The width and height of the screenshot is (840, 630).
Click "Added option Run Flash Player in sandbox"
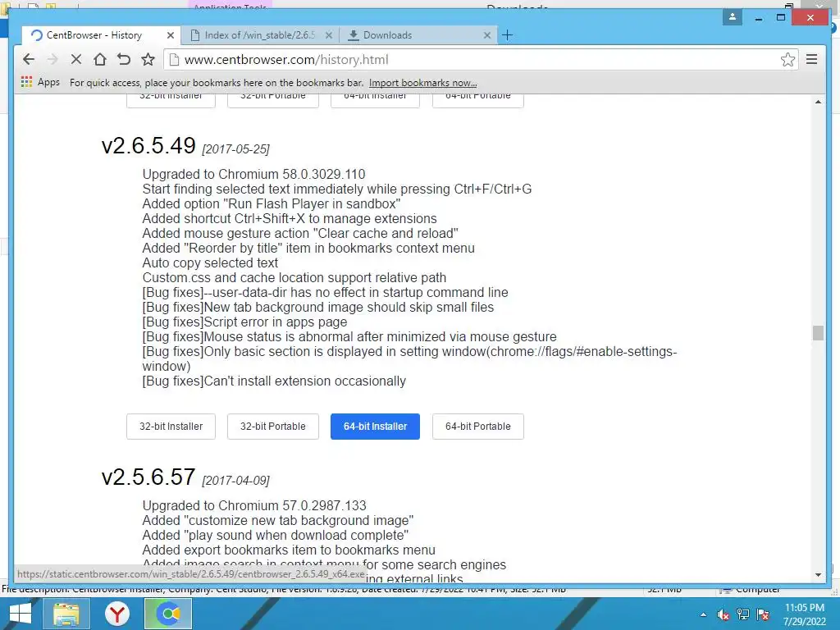point(272,204)
